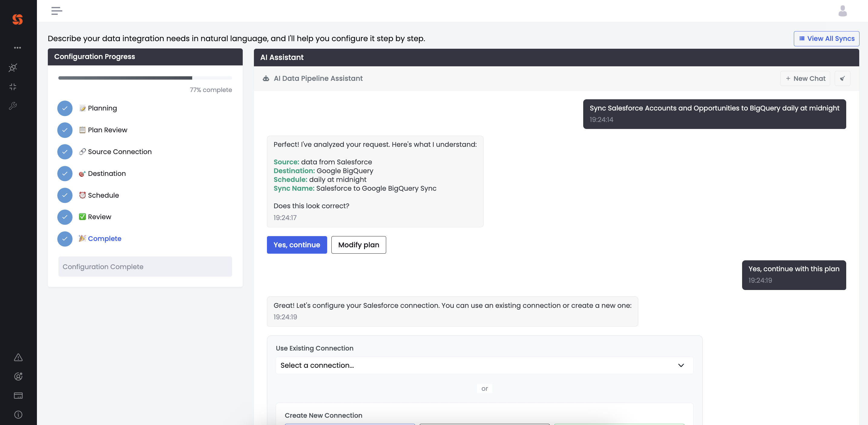Open the warning triangle alerts icon
Screen dimensions: 868x425
pos(18,357)
